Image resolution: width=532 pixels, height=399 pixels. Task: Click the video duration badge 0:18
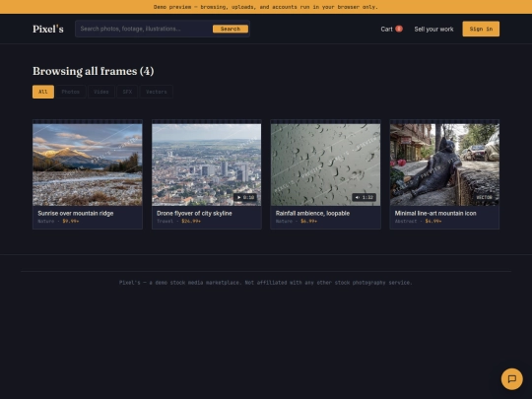(245, 197)
